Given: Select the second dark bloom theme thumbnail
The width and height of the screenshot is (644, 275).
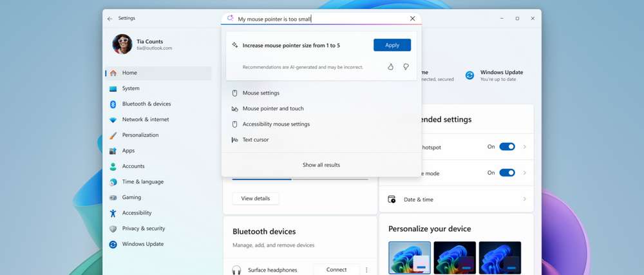Looking at the screenshot, I should click(455, 258).
